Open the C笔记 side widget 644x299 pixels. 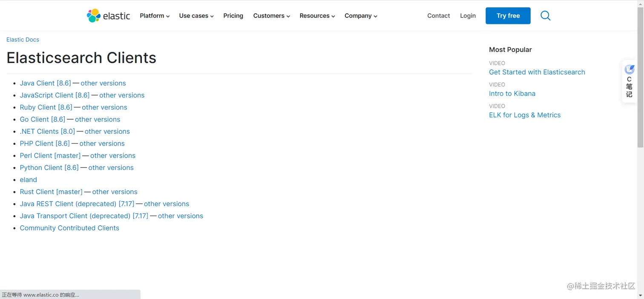pos(629,81)
